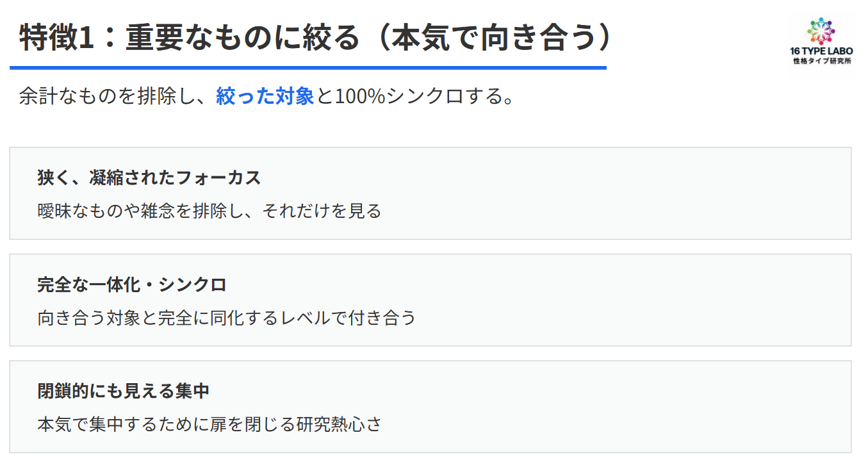Click the colorful 16 TYPE LABO logo icon

pos(821,31)
